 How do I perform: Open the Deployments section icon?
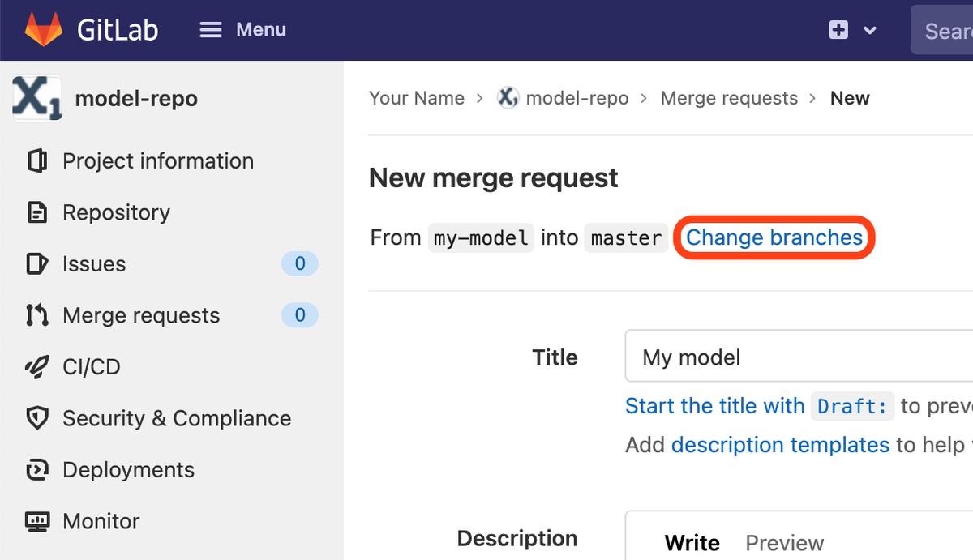tap(36, 469)
